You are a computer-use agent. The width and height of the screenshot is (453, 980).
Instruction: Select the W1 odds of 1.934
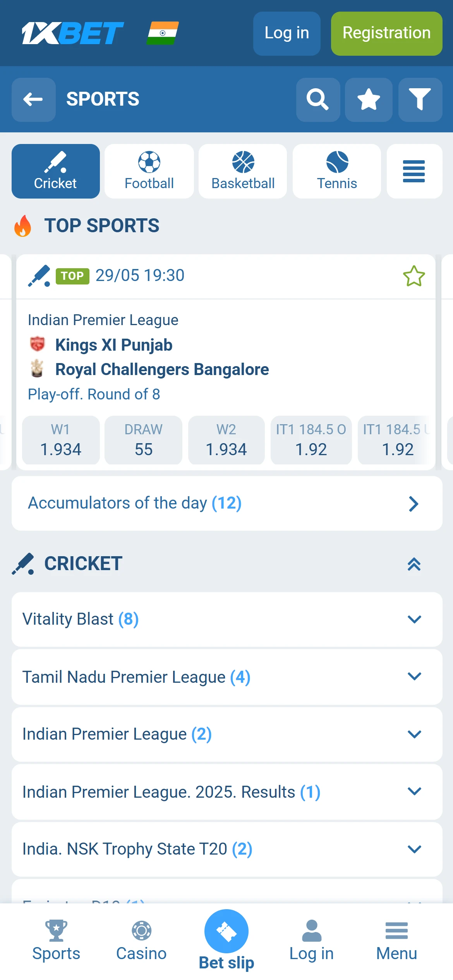pyautogui.click(x=61, y=440)
